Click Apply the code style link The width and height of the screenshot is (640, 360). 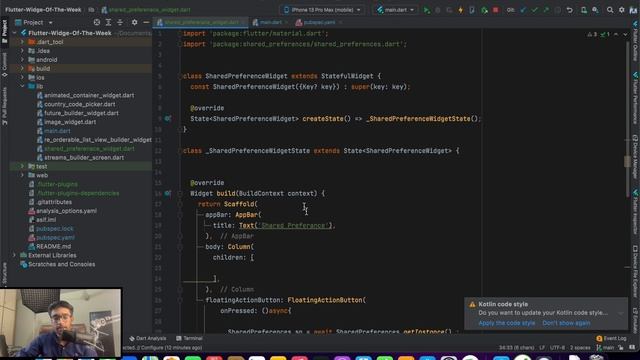tap(507, 323)
